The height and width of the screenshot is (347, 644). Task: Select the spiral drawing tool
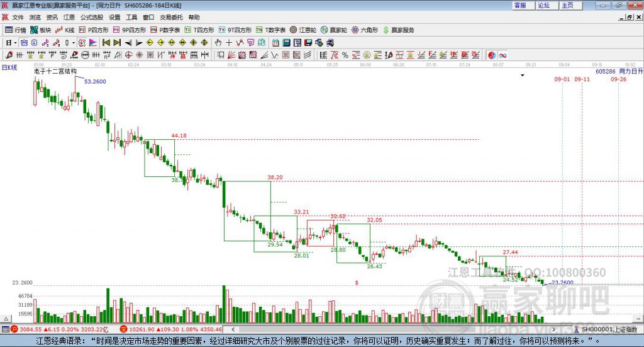tap(64, 55)
